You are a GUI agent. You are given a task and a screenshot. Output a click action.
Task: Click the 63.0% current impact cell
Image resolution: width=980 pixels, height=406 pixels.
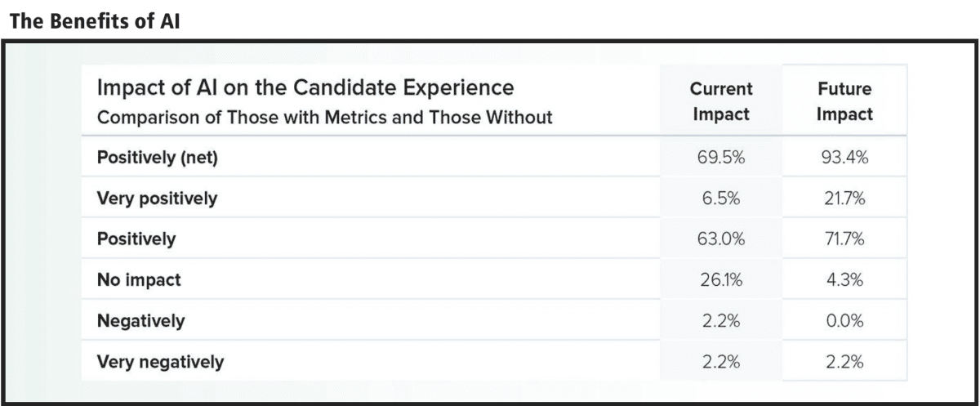tap(721, 239)
